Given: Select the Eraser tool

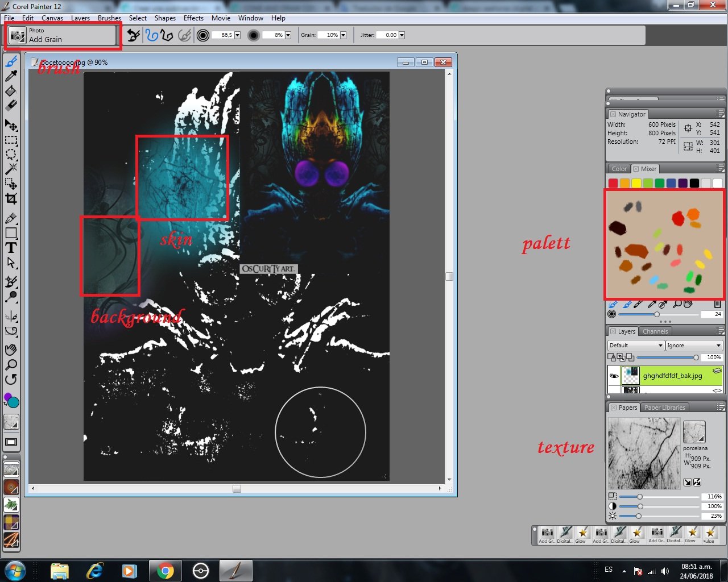Looking at the screenshot, I should point(11,106).
